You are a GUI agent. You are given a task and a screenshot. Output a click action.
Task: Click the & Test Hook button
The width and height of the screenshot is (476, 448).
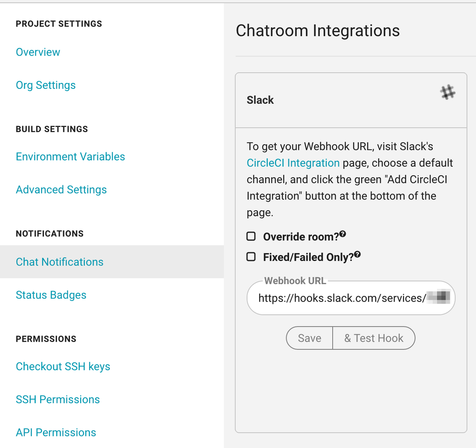(374, 338)
